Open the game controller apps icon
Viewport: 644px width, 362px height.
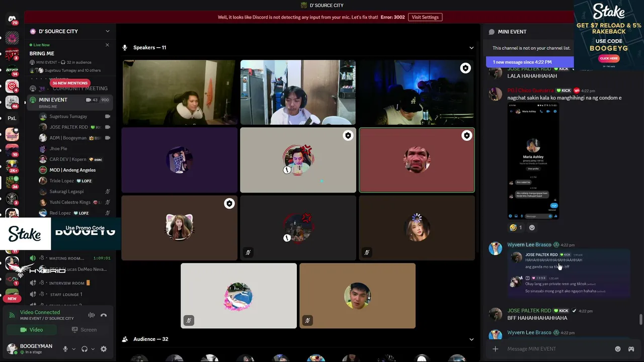[x=631, y=349]
